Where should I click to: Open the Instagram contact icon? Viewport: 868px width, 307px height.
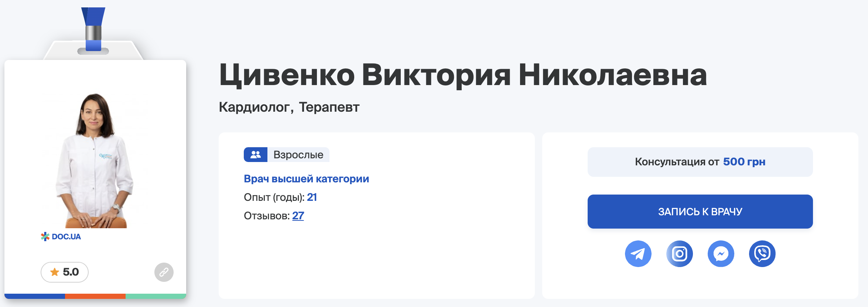[679, 254]
